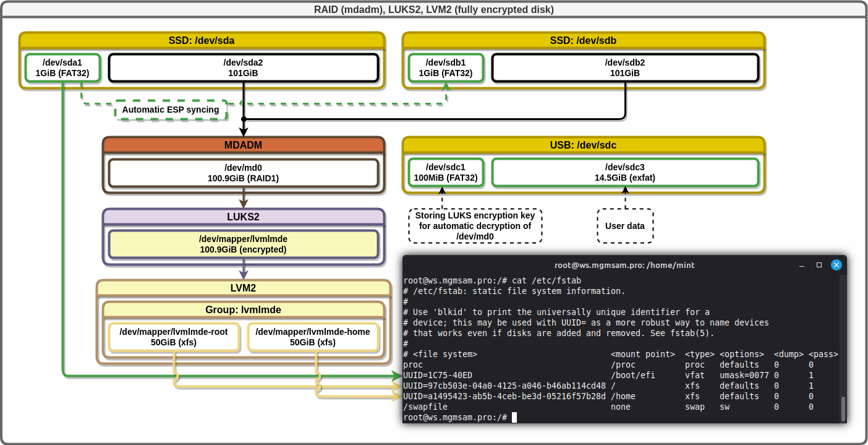Click the <options> column heading
The height and width of the screenshot is (445, 868).
point(742,354)
